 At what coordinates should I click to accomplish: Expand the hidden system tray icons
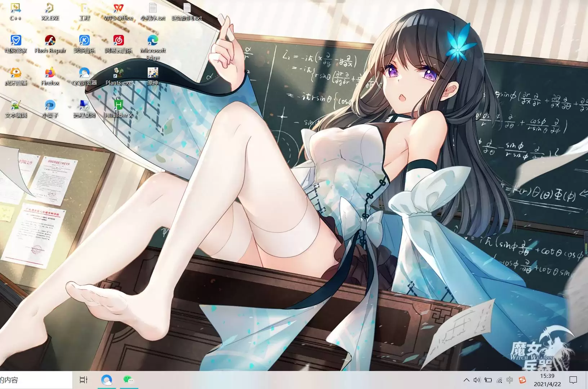point(466,380)
